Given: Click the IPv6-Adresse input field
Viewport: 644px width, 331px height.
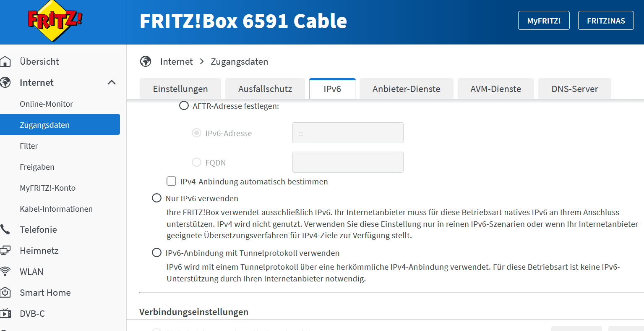Looking at the screenshot, I should (x=348, y=133).
